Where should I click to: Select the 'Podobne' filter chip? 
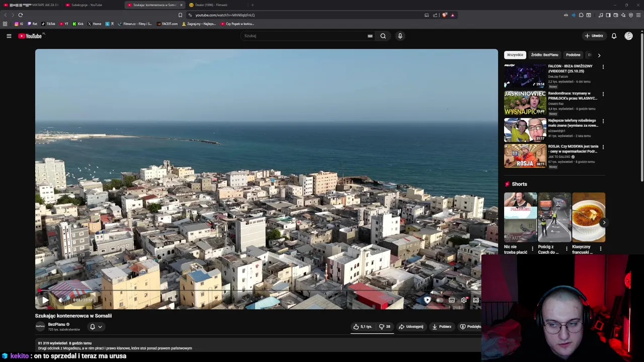pos(573,55)
